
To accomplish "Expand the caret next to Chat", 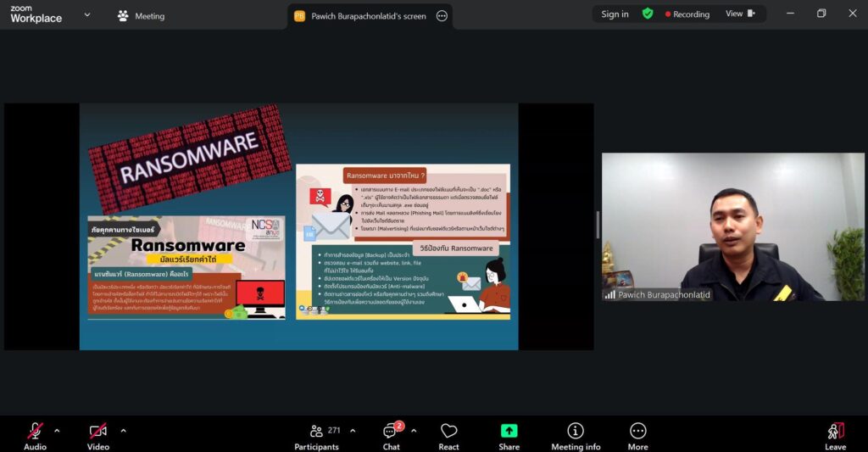I will (414, 431).
